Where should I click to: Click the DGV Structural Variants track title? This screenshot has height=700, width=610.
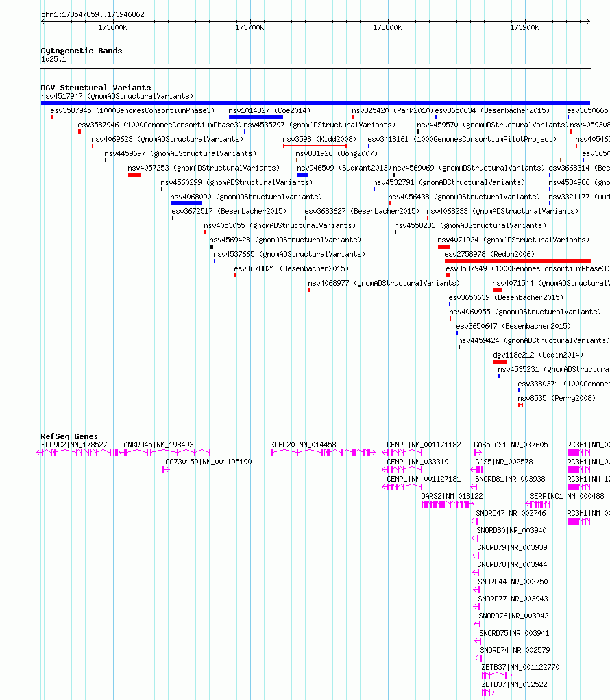tap(96, 88)
